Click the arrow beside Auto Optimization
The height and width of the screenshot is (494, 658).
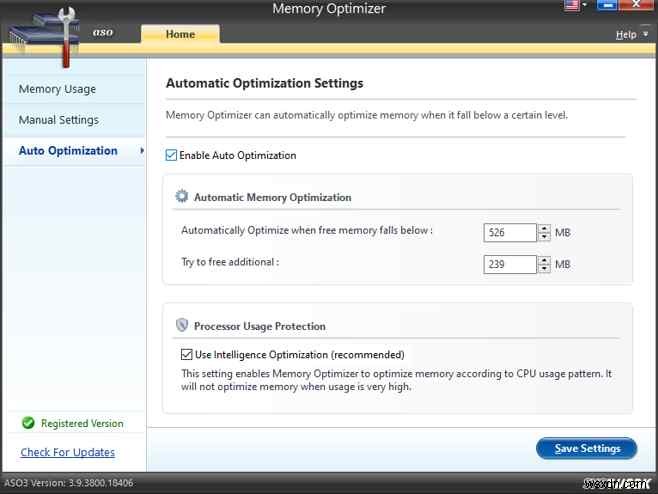pos(142,151)
